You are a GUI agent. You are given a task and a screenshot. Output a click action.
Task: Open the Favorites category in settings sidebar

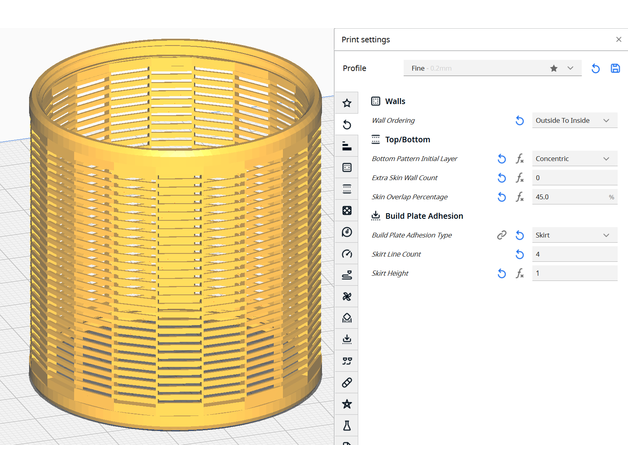pos(346,103)
